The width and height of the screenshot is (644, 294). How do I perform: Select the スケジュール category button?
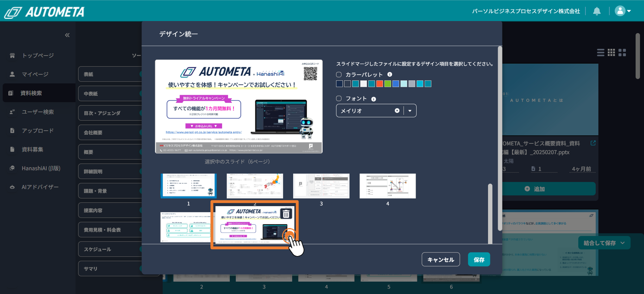(x=110, y=249)
